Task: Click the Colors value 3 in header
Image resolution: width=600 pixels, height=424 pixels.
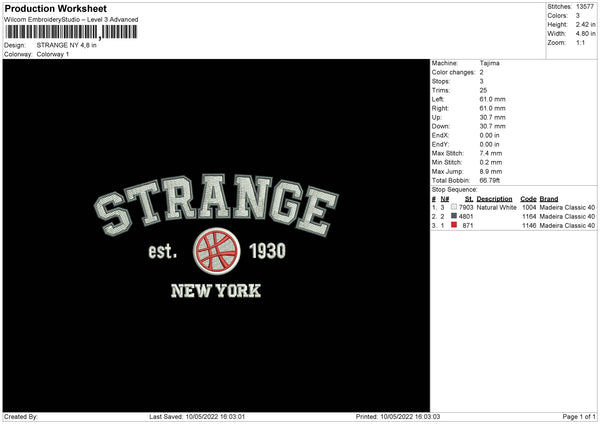Action: point(577,16)
